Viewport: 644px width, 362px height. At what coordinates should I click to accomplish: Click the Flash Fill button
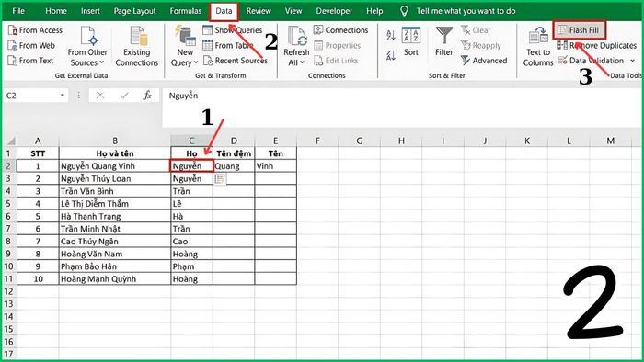(579, 30)
